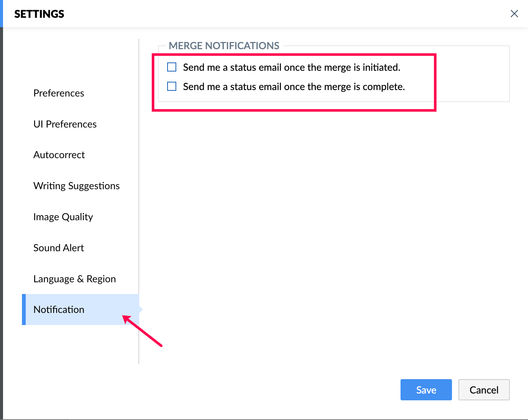The width and height of the screenshot is (528, 420).
Task: Click the 'merge is complete' label text
Action: 294,87
